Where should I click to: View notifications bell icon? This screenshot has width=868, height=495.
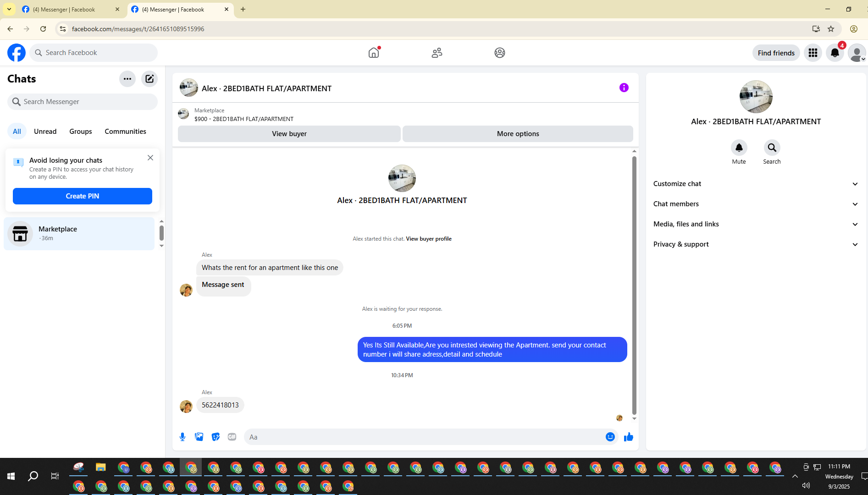coord(835,53)
